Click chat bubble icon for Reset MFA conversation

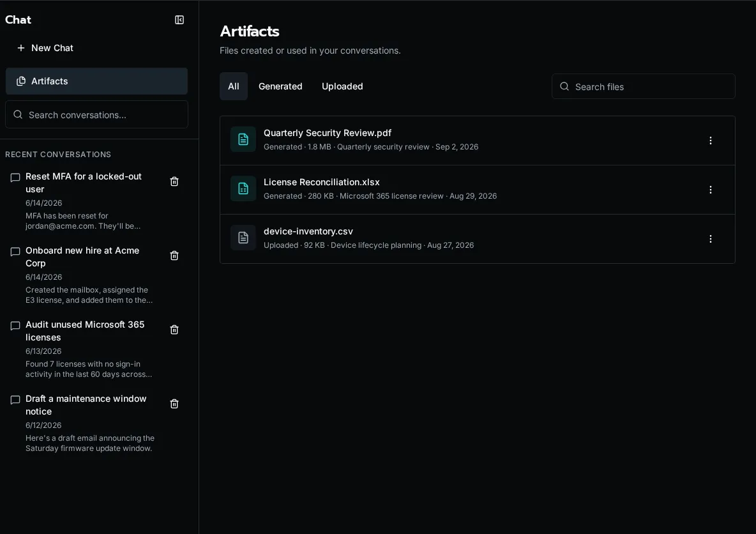pos(15,178)
